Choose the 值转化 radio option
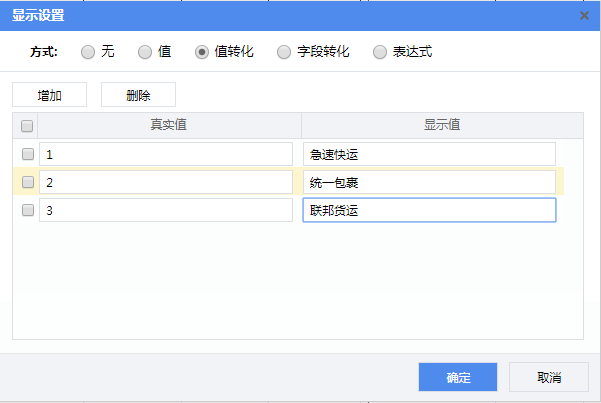The height and width of the screenshot is (403, 601). tap(202, 52)
